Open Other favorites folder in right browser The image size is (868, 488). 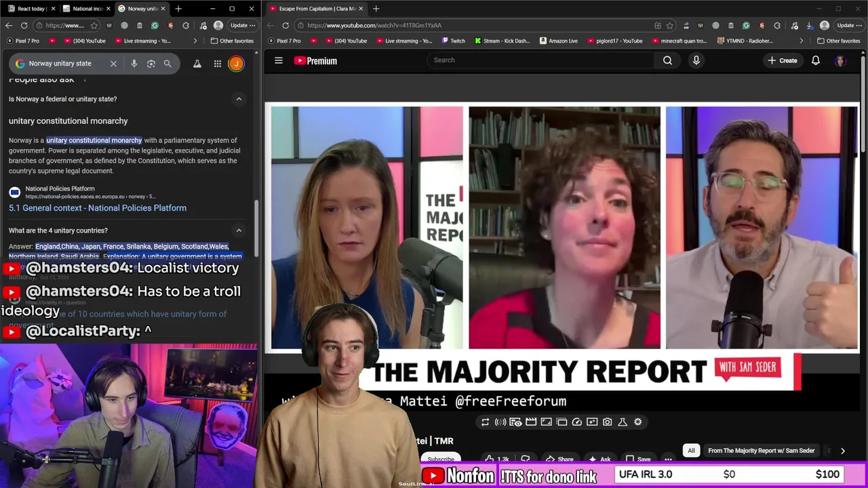840,41
